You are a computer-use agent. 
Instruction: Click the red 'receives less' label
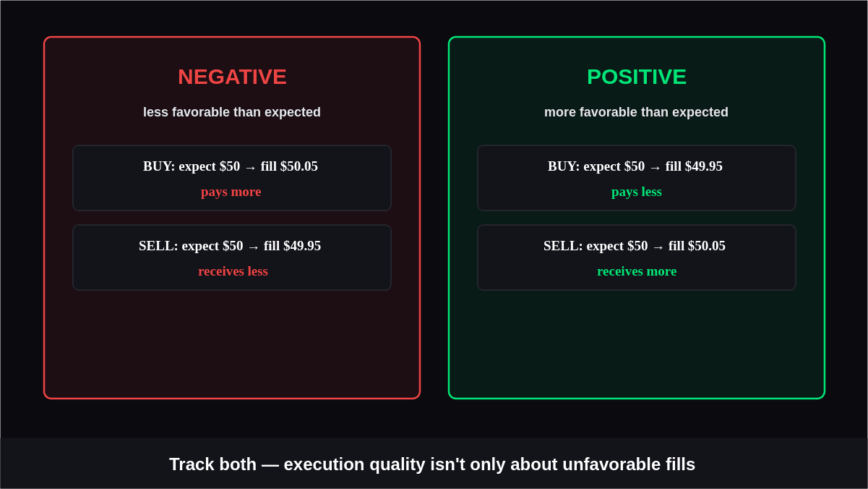[233, 271]
